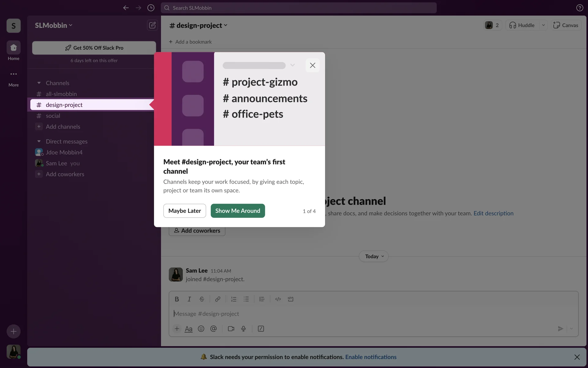Screen dimensions: 588x368
Task: Collapse the Channels section
Action: (x=39, y=83)
